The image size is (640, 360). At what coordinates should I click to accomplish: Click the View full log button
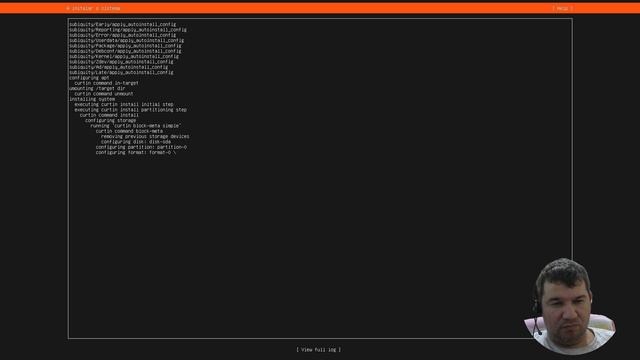(x=318, y=349)
